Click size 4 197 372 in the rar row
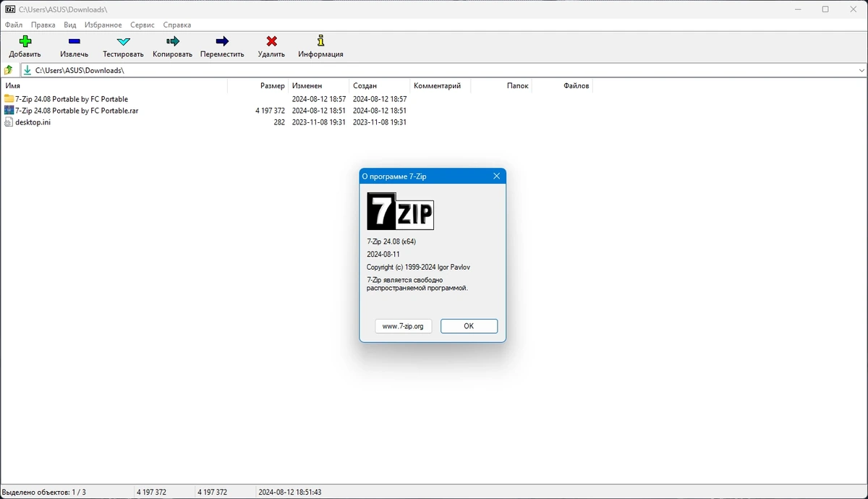Screen dimensions: 868x499 [270, 111]
